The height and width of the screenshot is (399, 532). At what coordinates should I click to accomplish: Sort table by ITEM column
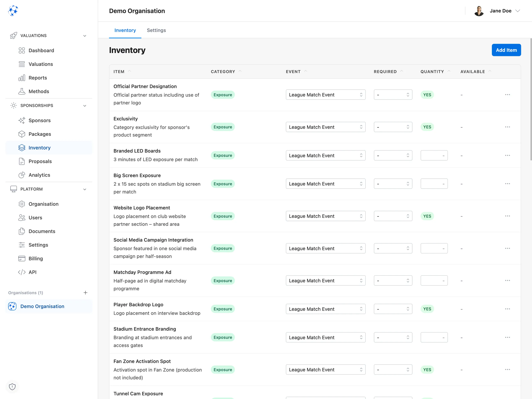coord(122,72)
